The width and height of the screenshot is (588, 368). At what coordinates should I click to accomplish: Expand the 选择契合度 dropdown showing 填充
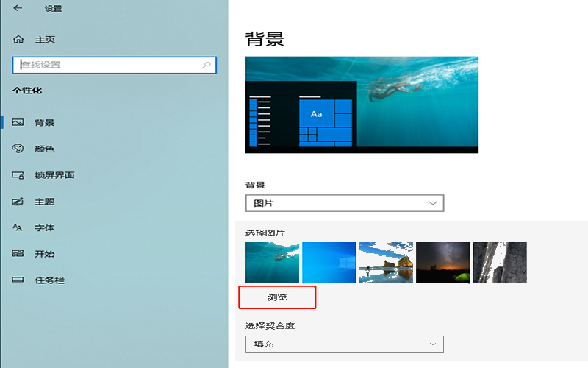click(x=345, y=344)
